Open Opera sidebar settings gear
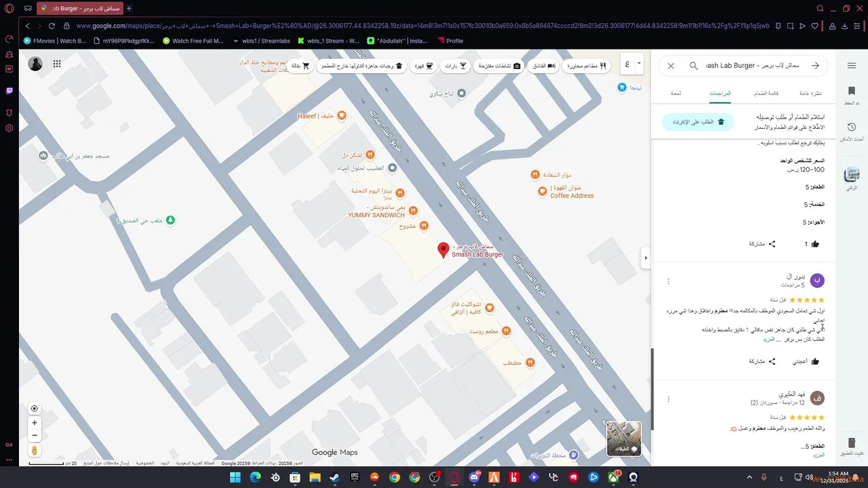The width and height of the screenshot is (868, 488). pos(9,128)
